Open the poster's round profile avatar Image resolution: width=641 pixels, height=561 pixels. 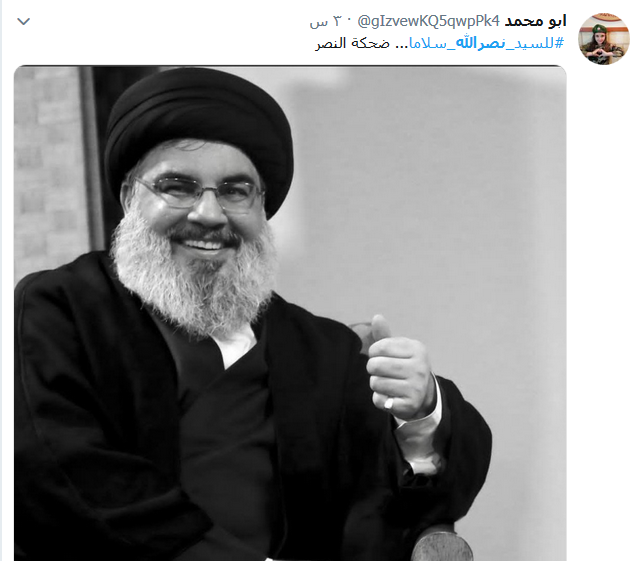coord(603,38)
